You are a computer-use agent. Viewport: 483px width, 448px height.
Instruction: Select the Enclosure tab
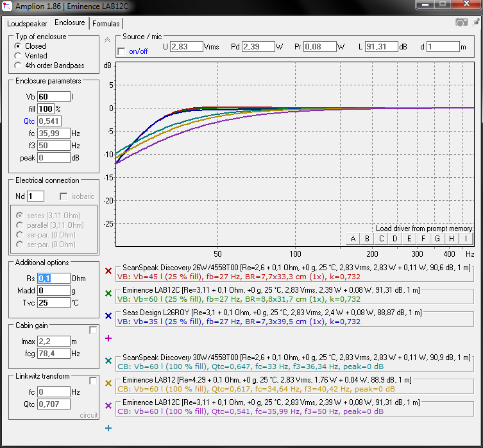[70, 22]
